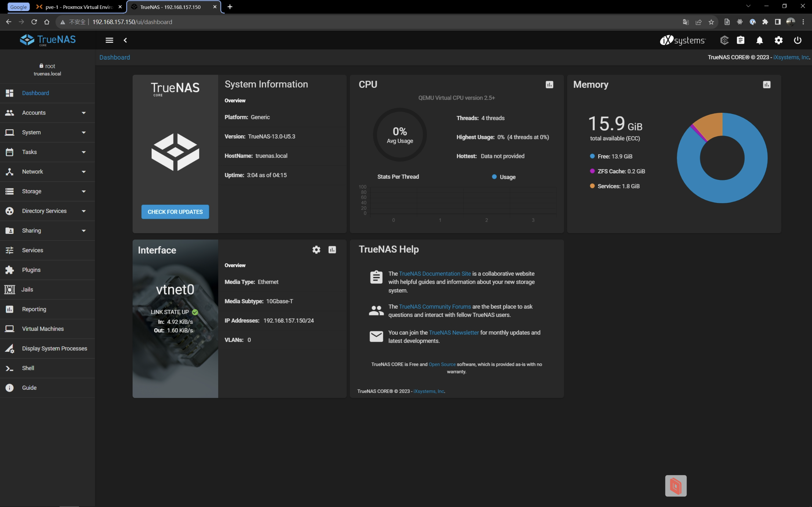
Task: Open the alerts bell icon
Action: [x=759, y=40]
